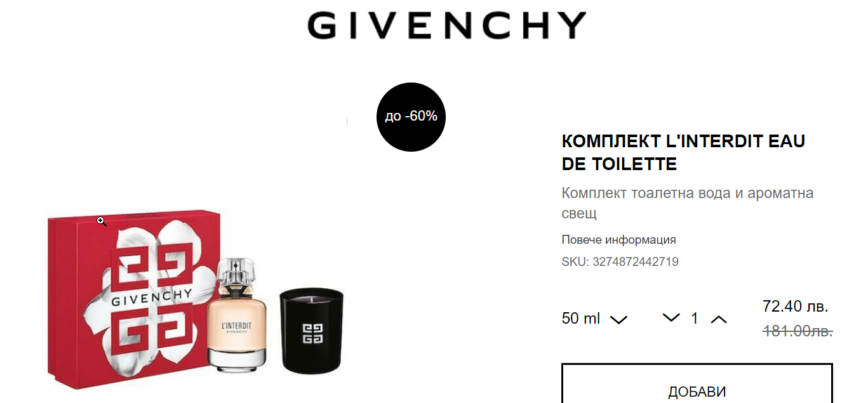This screenshot has height=403, width=868.
Task: Decrease quantity with the down chevron
Action: (x=671, y=318)
